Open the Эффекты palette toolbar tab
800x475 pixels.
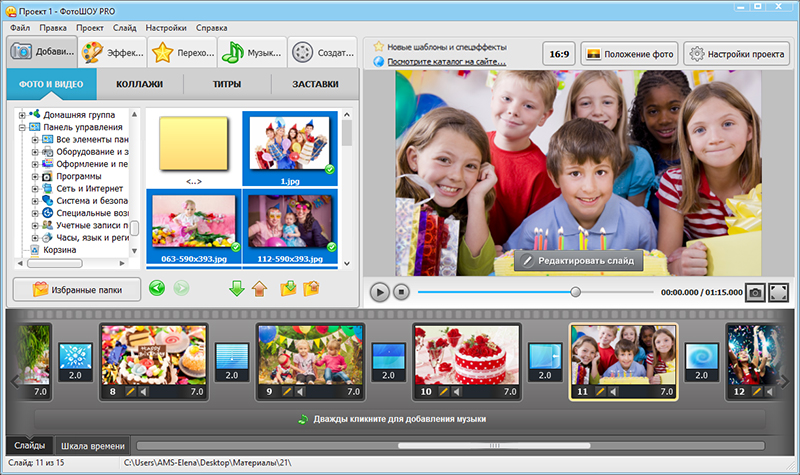point(113,52)
